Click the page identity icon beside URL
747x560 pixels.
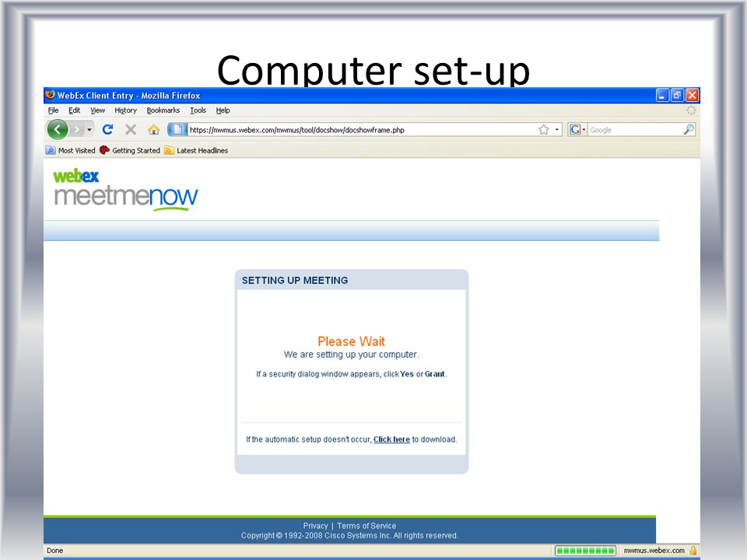point(177,130)
